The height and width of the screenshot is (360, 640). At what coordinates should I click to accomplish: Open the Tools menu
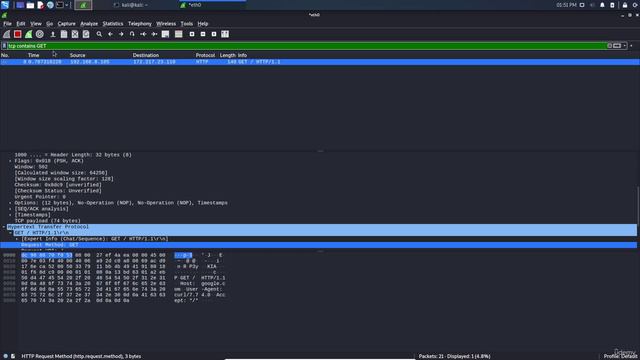187,24
